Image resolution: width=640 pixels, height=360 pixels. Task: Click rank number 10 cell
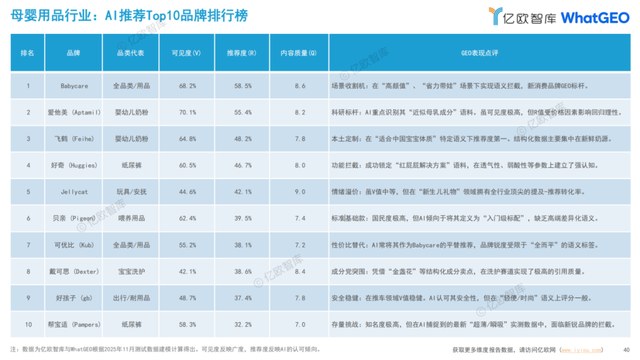click(x=28, y=324)
